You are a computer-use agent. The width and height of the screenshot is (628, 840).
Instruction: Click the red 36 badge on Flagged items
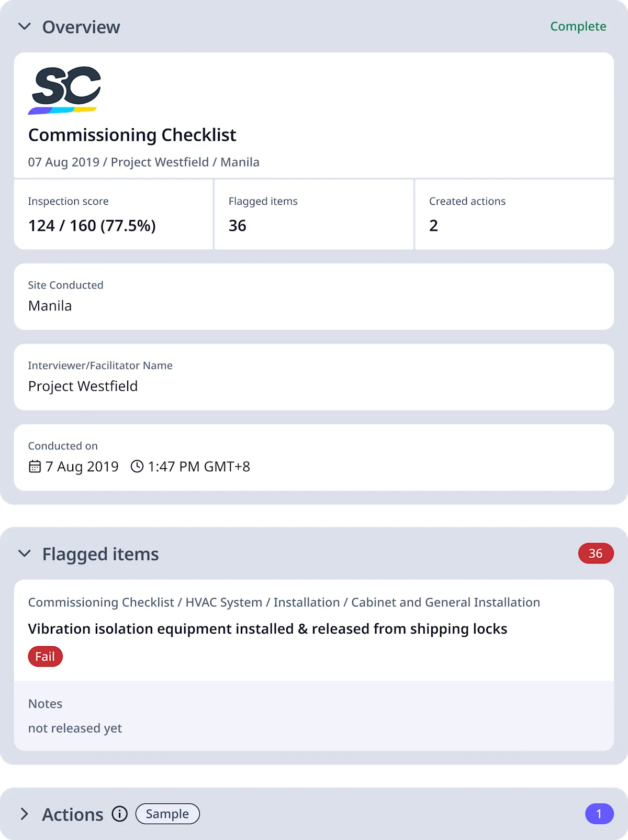coord(595,553)
